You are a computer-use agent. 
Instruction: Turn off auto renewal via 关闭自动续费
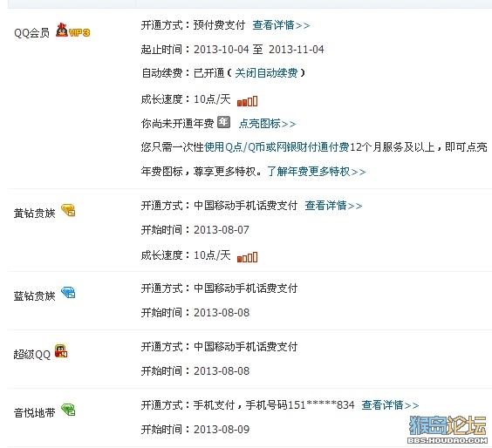click(x=266, y=73)
